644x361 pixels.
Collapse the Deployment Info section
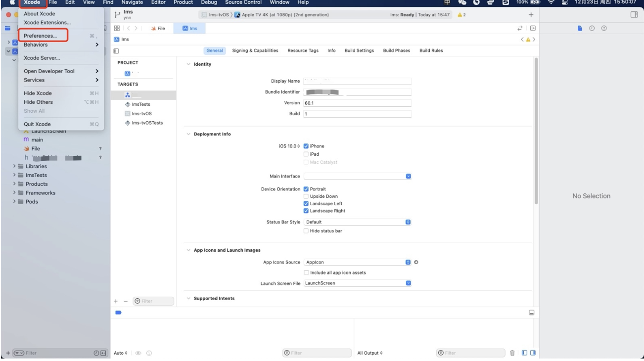[x=188, y=134]
